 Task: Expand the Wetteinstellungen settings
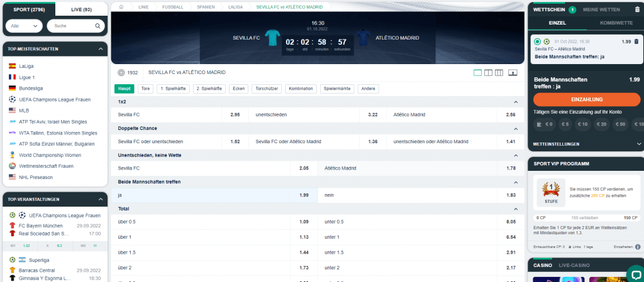[639, 144]
